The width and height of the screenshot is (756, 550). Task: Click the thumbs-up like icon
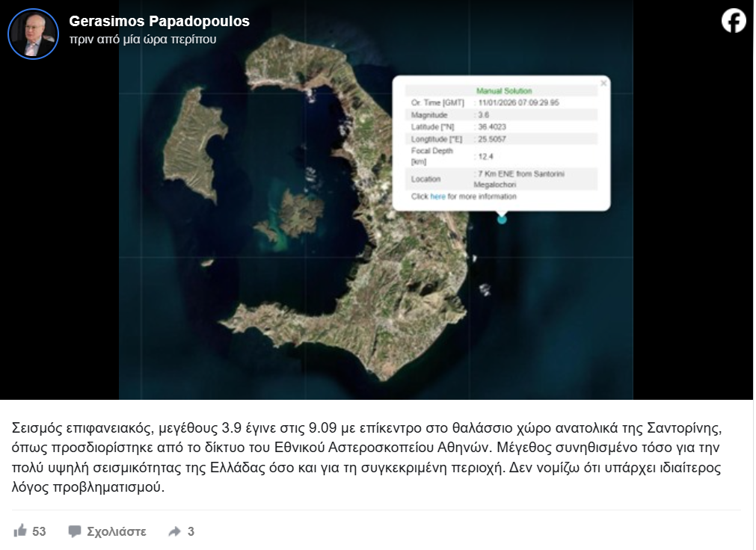20,531
